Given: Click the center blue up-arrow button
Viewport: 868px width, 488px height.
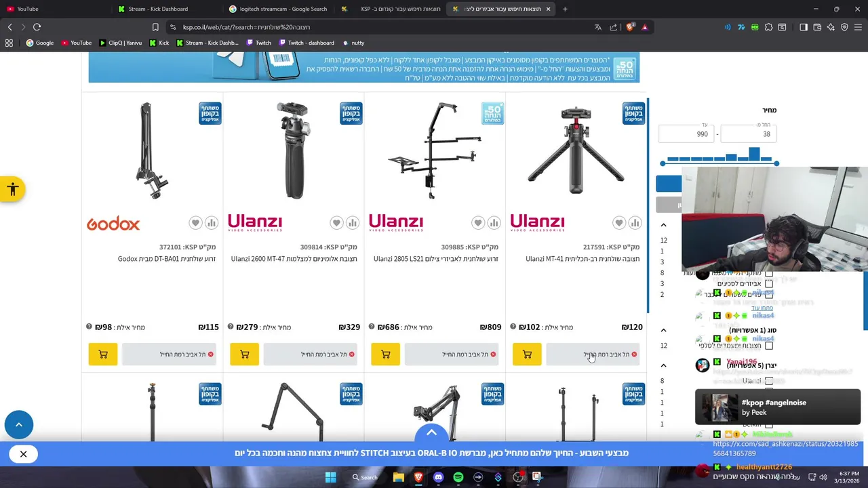Looking at the screenshot, I should click(431, 433).
